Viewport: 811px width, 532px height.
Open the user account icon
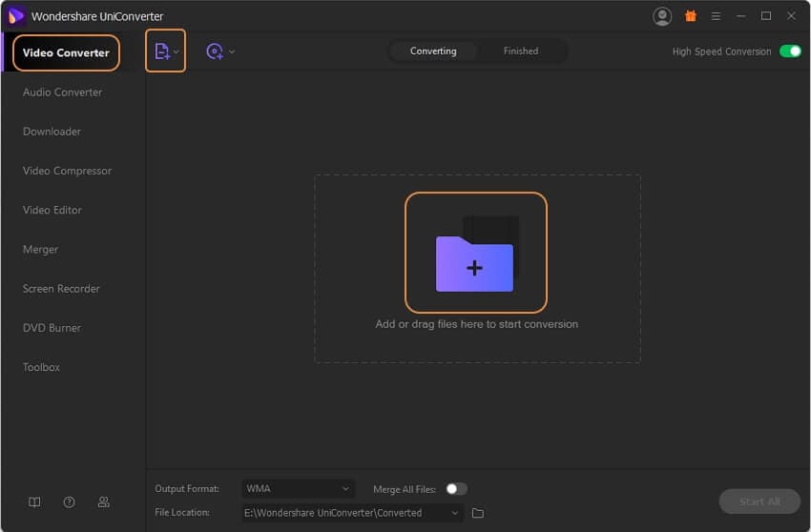(x=662, y=16)
